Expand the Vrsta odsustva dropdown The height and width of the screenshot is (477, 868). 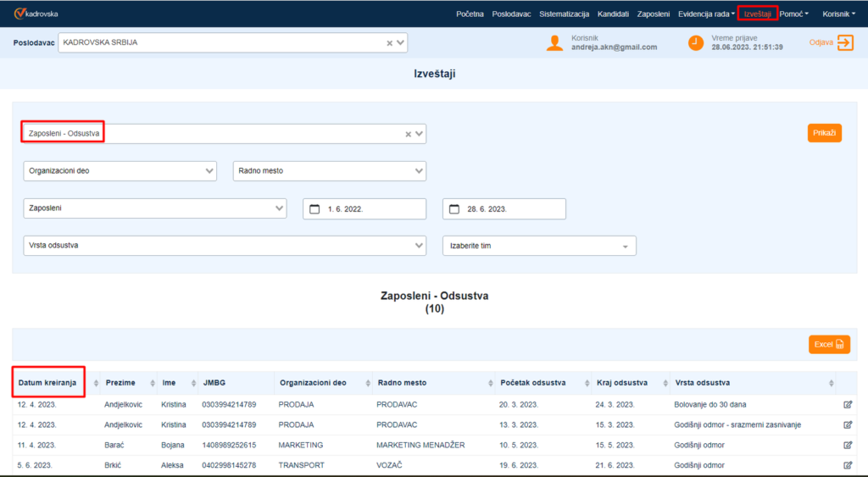[225, 246]
